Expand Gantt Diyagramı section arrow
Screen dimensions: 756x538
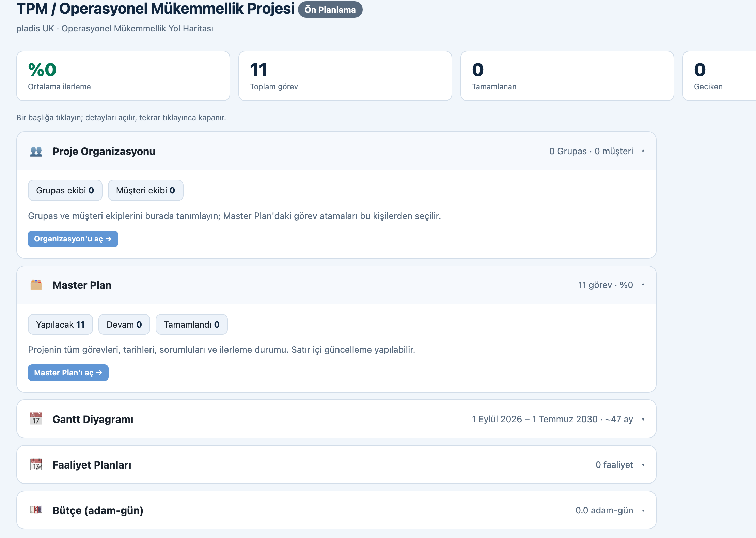click(643, 420)
